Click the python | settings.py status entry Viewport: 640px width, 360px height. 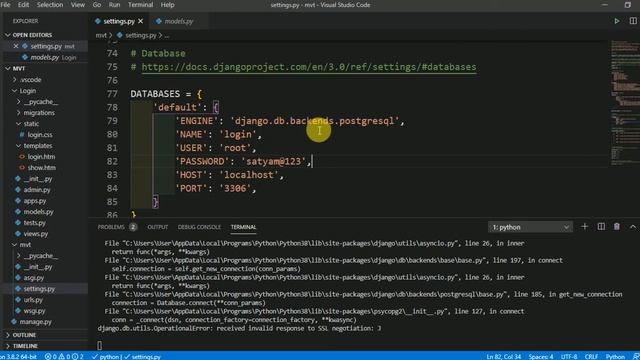(x=126, y=356)
